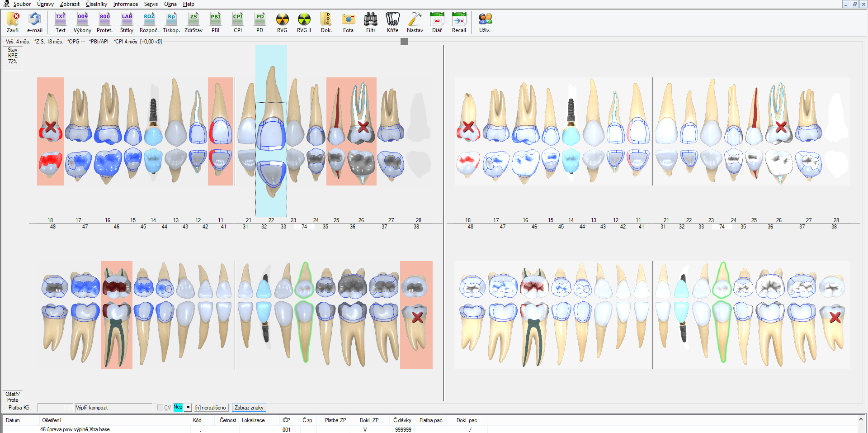Open the [n] nerozlišeno selector
Viewport: 868px width, 433px height.
211,408
